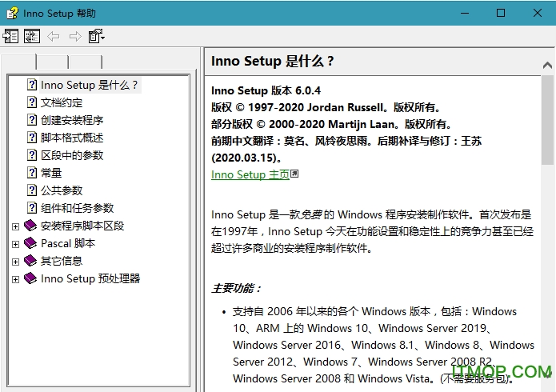The height and width of the screenshot is (392, 556).
Task: Click the content scrollbar up arrow
Action: point(547,65)
